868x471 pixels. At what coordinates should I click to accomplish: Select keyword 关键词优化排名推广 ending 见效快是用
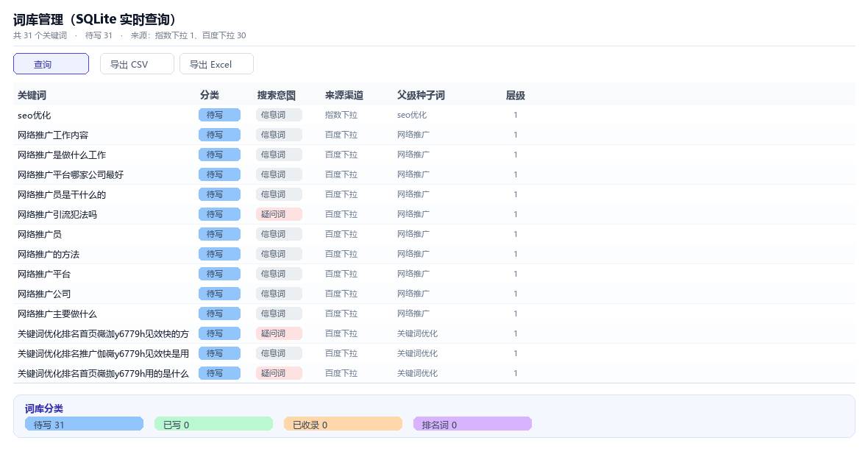[103, 353]
